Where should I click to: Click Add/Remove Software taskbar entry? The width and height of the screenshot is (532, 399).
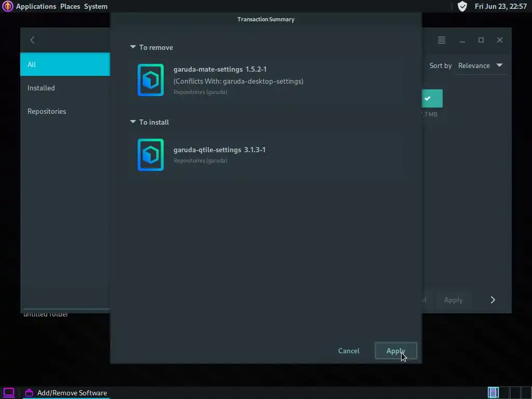(x=66, y=393)
